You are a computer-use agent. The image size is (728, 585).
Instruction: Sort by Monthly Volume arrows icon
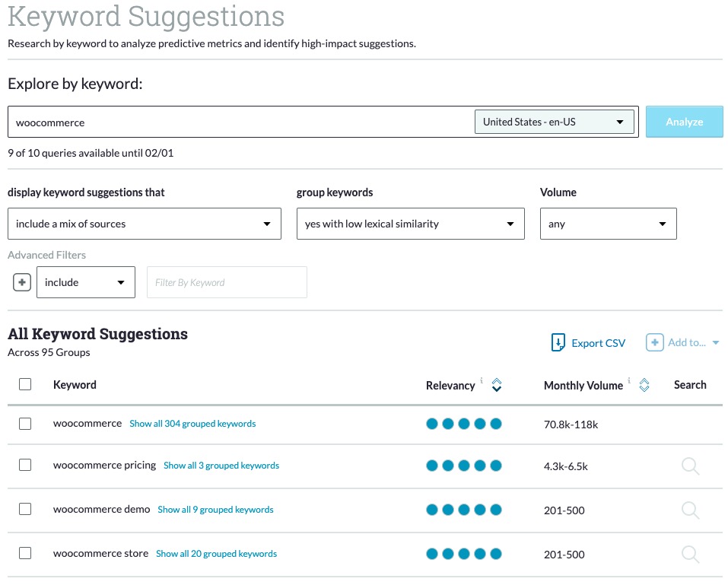coord(644,385)
